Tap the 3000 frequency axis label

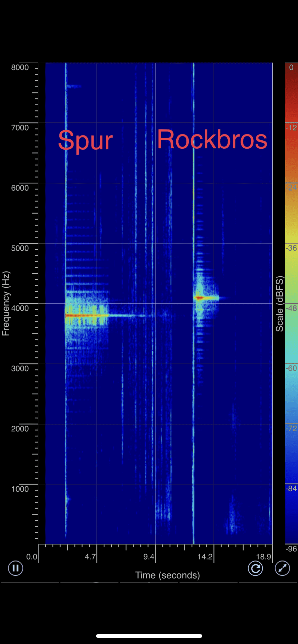click(20, 369)
